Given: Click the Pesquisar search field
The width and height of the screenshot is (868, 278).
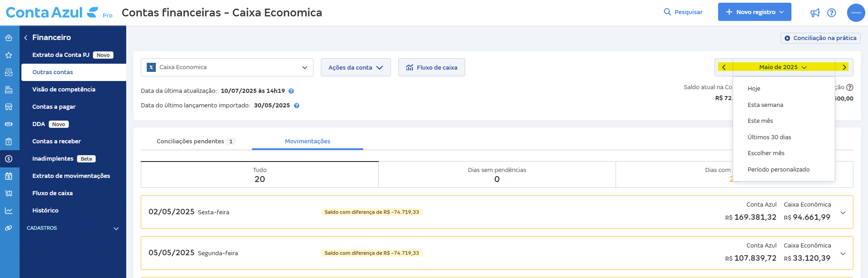Looking at the screenshot, I should pos(683,12).
